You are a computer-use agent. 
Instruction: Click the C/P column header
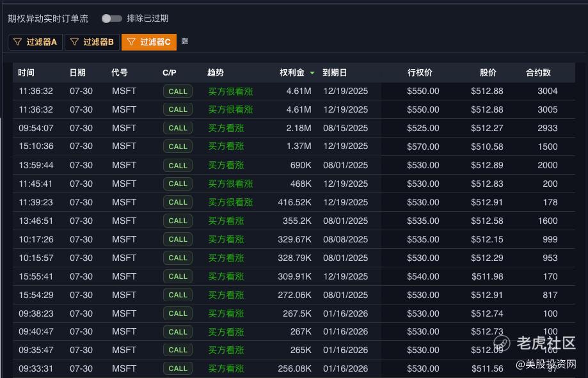tap(169, 73)
